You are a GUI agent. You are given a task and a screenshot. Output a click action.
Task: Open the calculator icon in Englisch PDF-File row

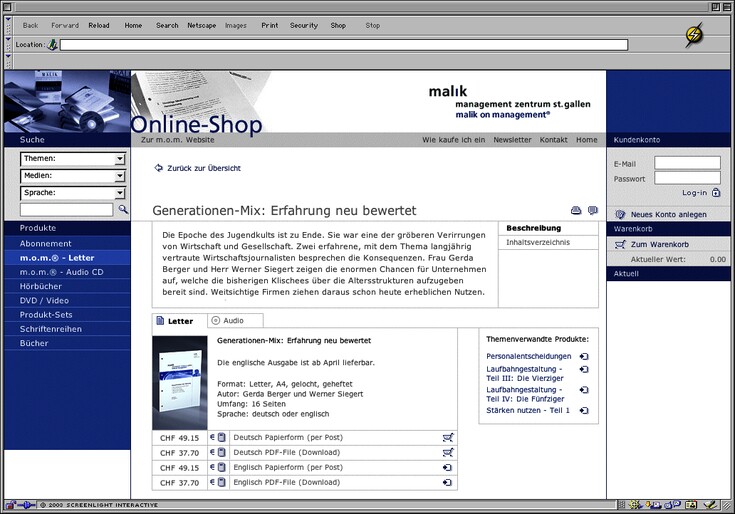(222, 482)
